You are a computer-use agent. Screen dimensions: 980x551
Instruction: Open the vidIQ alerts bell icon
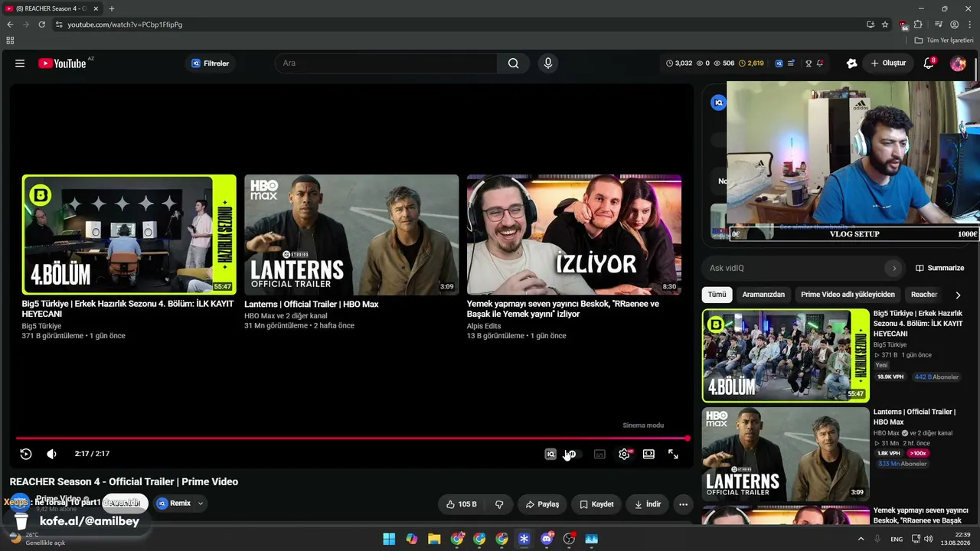click(820, 64)
